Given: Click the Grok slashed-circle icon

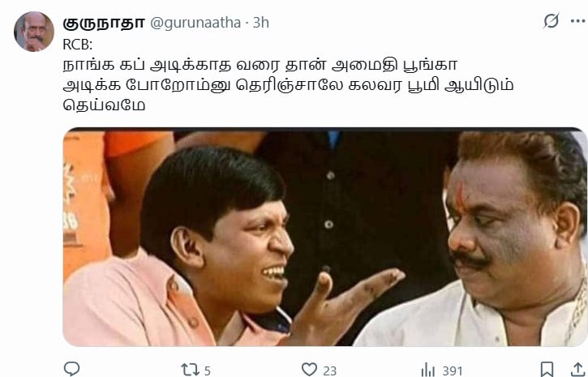Looking at the screenshot, I should click(552, 21).
